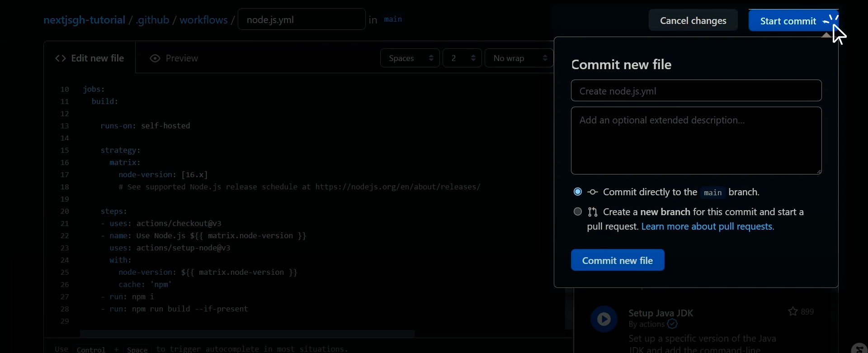Focus the commit message Create node.js.yml field
This screenshot has height=353, width=868.
[696, 91]
